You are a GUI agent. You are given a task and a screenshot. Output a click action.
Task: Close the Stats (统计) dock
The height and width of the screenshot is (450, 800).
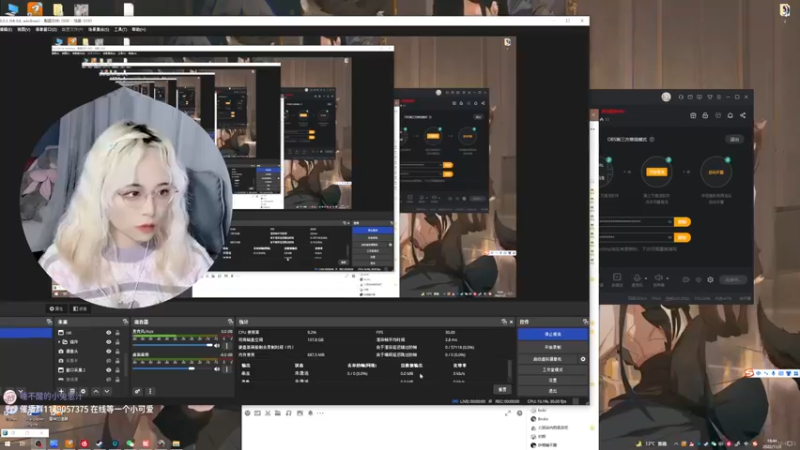(511, 322)
